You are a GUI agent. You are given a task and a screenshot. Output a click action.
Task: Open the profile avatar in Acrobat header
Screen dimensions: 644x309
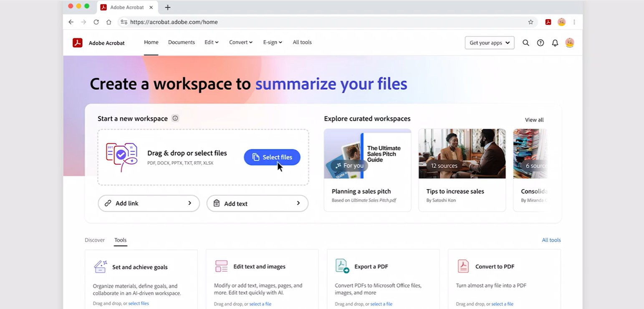pyautogui.click(x=570, y=43)
